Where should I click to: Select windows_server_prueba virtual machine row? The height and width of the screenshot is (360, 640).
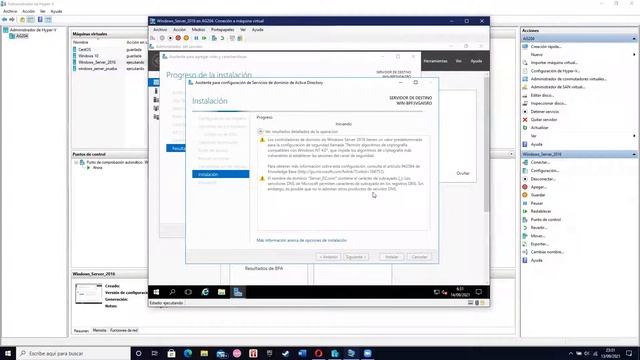108,69
